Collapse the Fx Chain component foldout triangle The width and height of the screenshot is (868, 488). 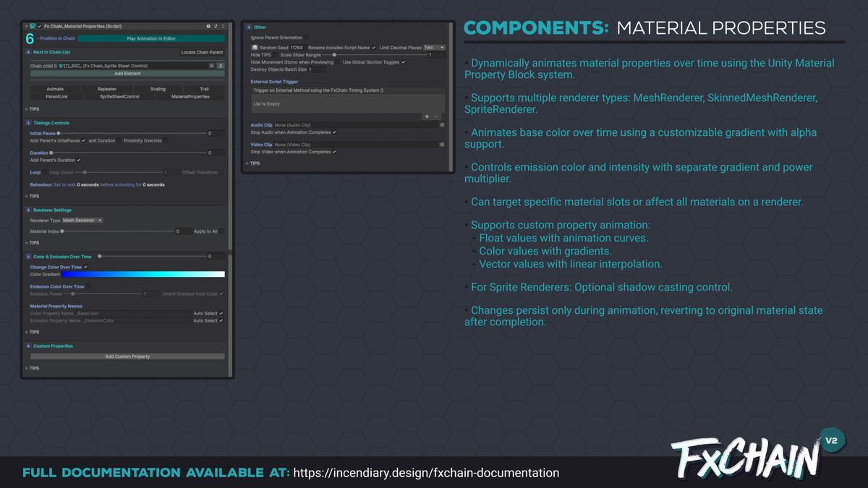[x=25, y=26]
